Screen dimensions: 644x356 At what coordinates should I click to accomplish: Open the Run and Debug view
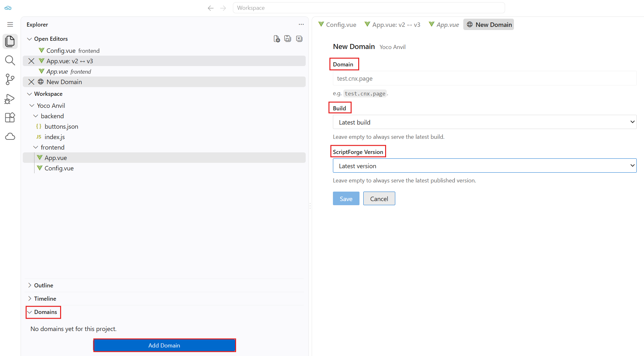point(10,99)
